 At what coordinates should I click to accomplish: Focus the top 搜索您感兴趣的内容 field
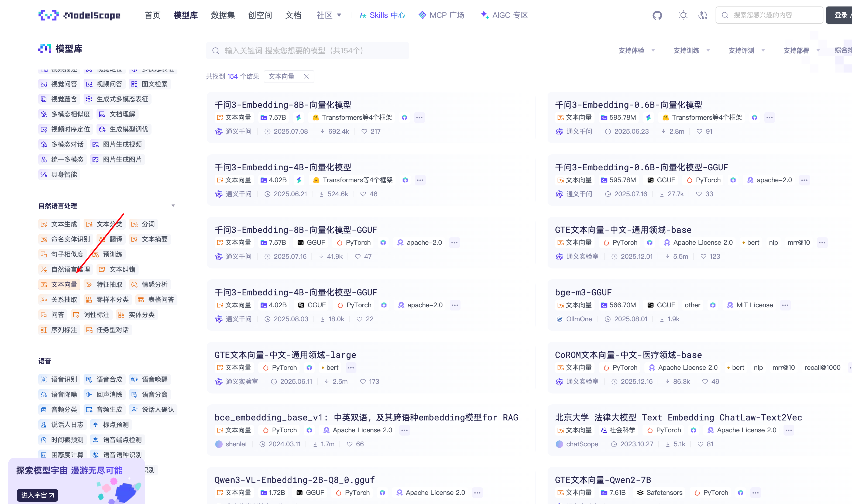coord(769,15)
